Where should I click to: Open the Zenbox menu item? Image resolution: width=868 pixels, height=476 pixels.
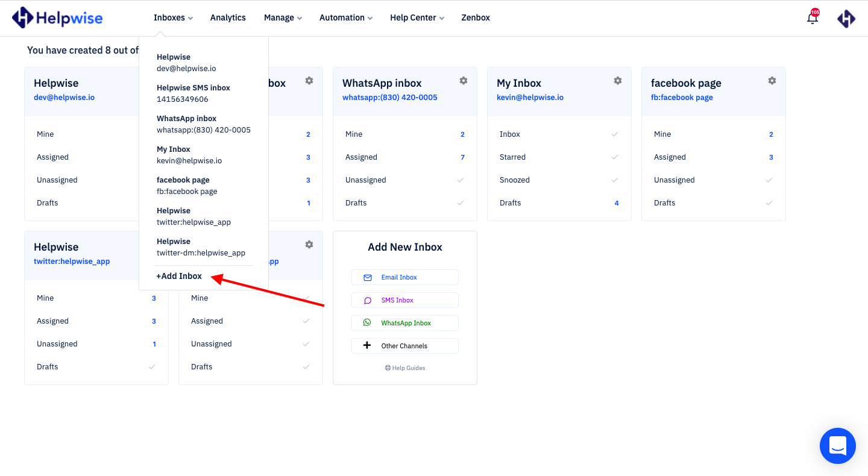(475, 17)
